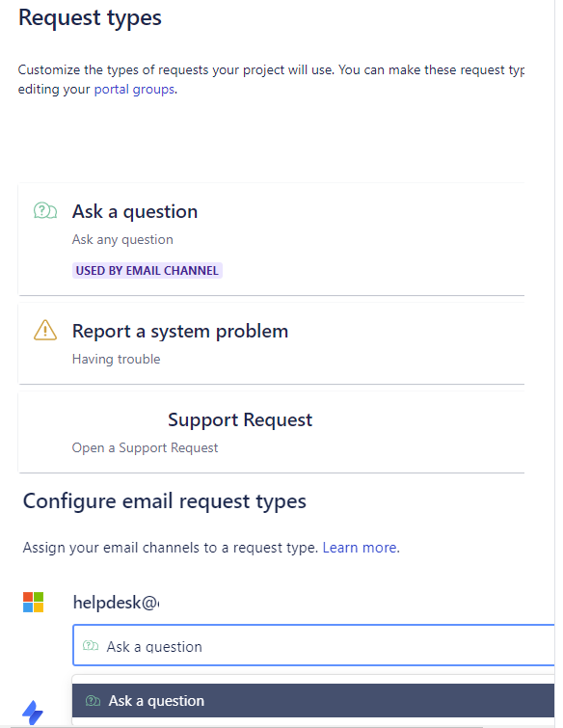Click the Having trouble description text
This screenshot has height=728, width=563.
(116, 359)
